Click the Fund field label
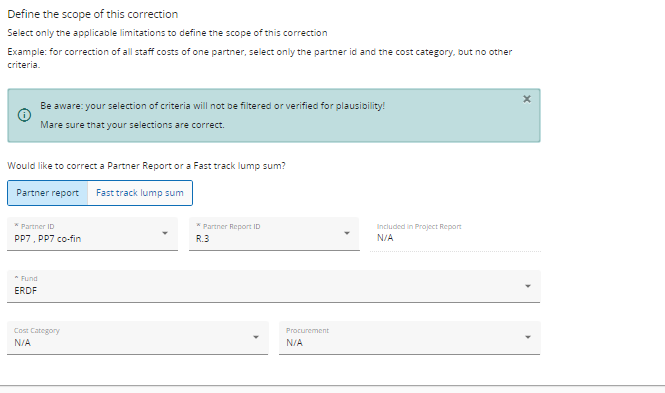665x393 pixels. pyautogui.click(x=26, y=279)
